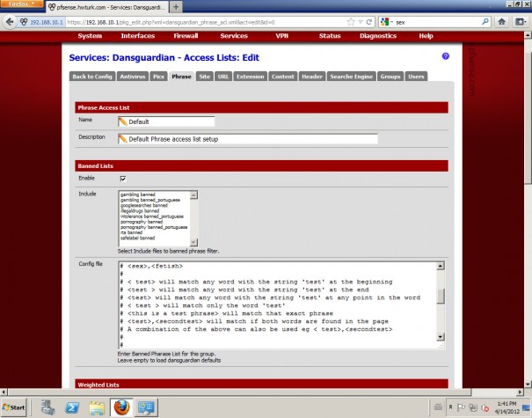Switch to the Antivirus tab

(132, 77)
